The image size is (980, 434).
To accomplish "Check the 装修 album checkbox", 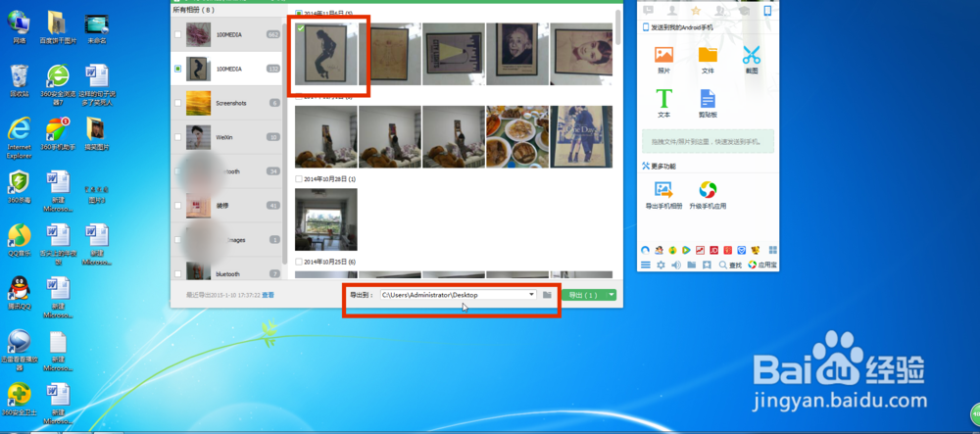I will pyautogui.click(x=178, y=206).
